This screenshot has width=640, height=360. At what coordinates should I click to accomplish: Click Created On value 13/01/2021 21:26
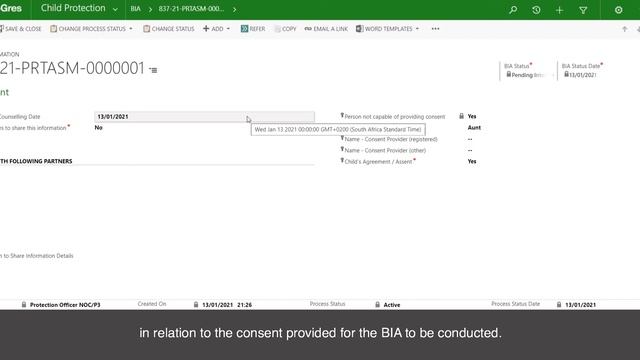coord(227,305)
